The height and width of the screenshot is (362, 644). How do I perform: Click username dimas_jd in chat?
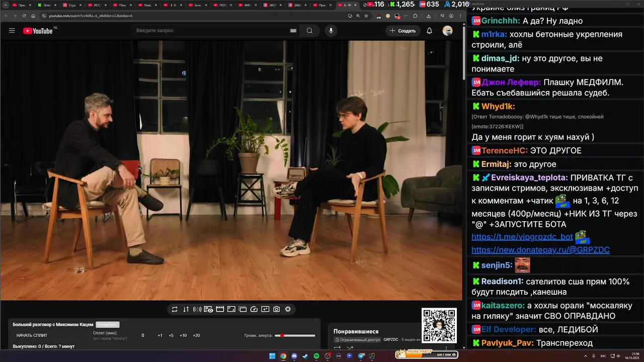coord(500,58)
